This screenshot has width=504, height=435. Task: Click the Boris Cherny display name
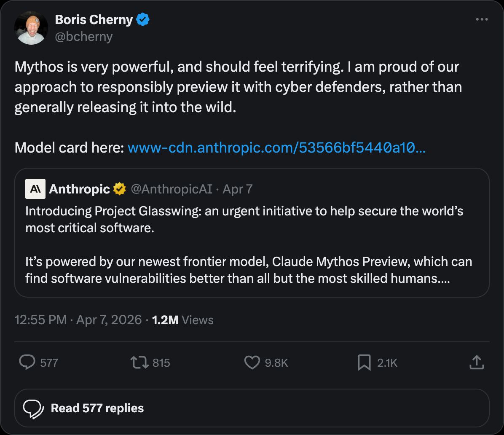94,19
